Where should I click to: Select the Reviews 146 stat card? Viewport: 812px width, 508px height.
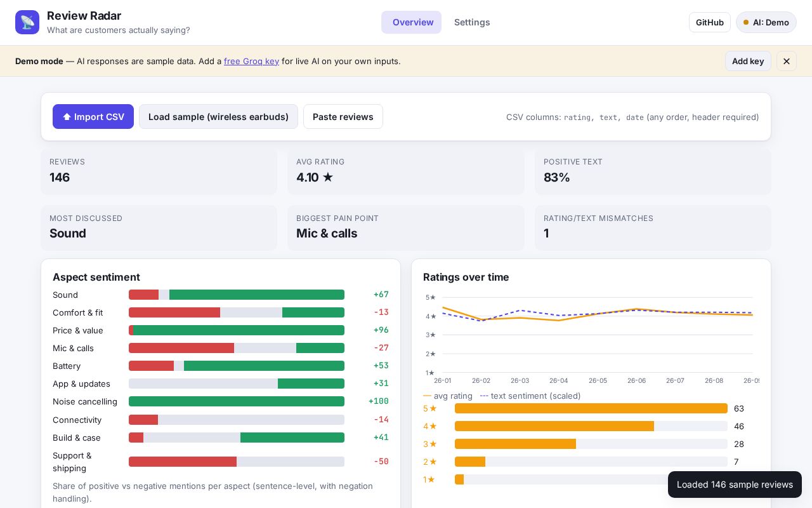(x=159, y=171)
